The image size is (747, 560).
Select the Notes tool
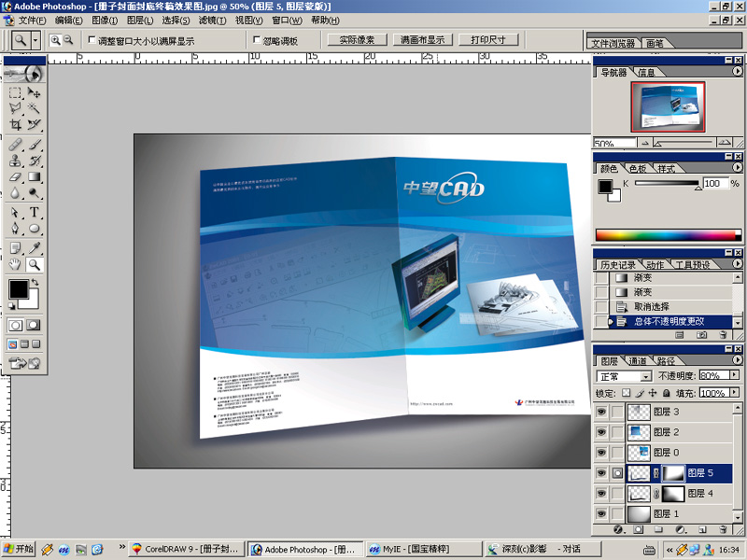pyautogui.click(x=15, y=248)
